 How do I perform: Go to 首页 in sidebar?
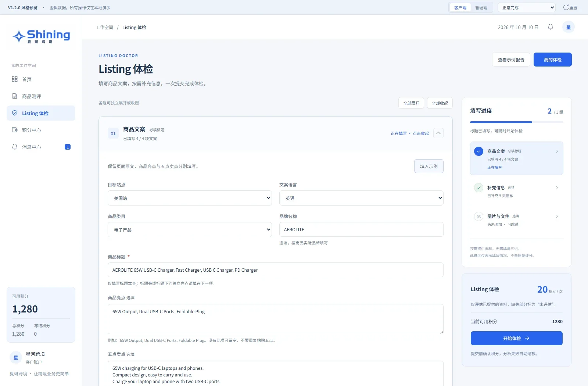coord(41,79)
